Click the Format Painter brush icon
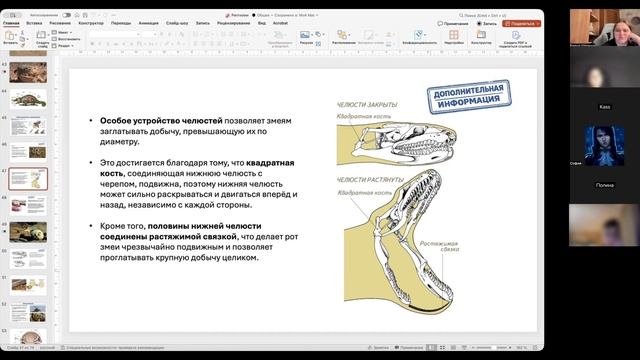The image size is (640, 360). 22,45
